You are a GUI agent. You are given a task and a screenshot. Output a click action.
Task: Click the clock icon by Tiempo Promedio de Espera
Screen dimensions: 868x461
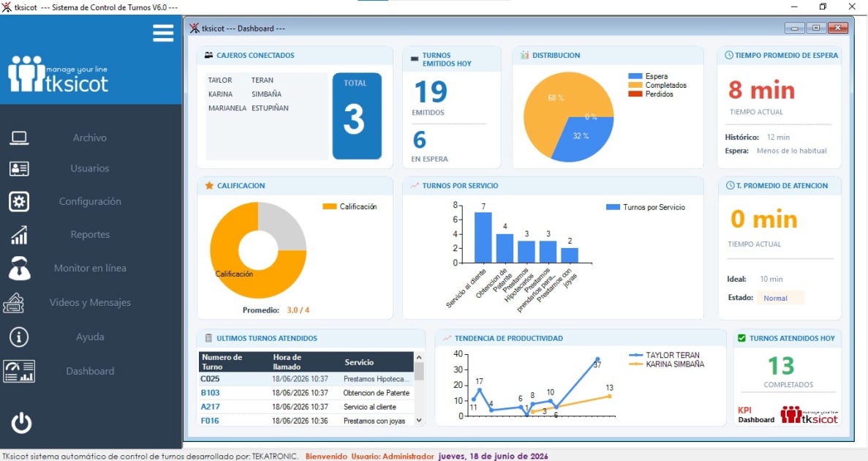(x=729, y=56)
